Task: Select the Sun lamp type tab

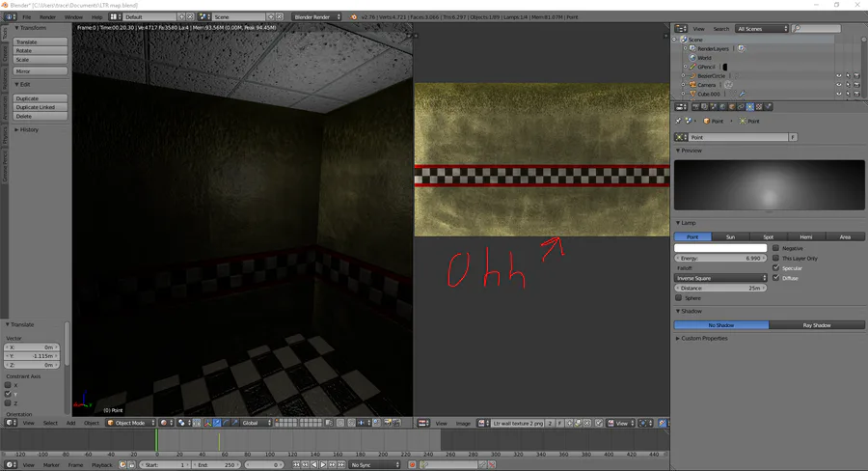Action: (x=731, y=236)
